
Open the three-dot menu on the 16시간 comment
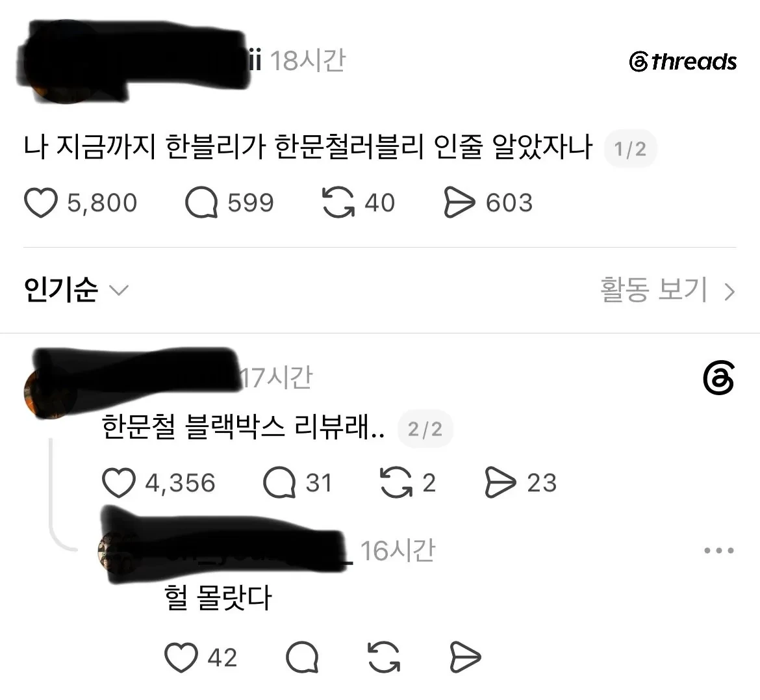(x=719, y=550)
